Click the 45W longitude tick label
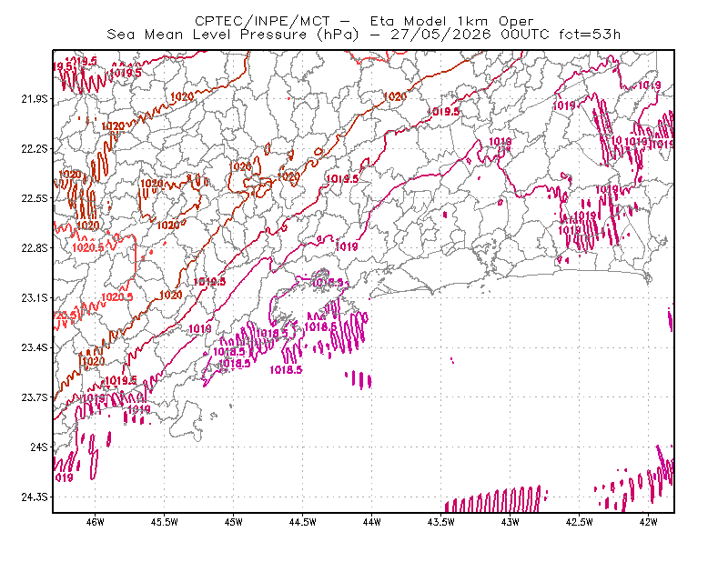The height and width of the screenshot is (562, 728). click(234, 522)
